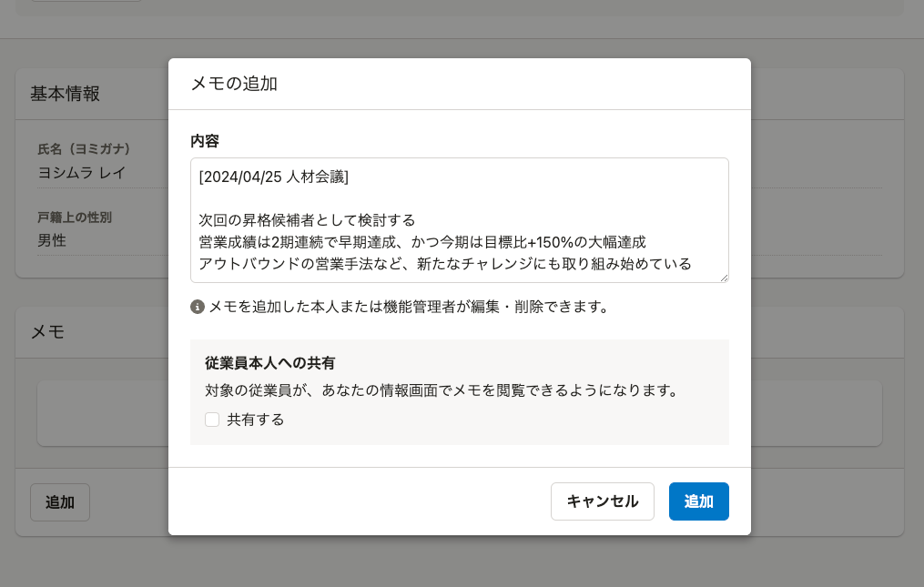This screenshot has width=924, height=587.
Task: Click the description 対象の従業員が、あなたの情報画面で
Action: [443, 390]
